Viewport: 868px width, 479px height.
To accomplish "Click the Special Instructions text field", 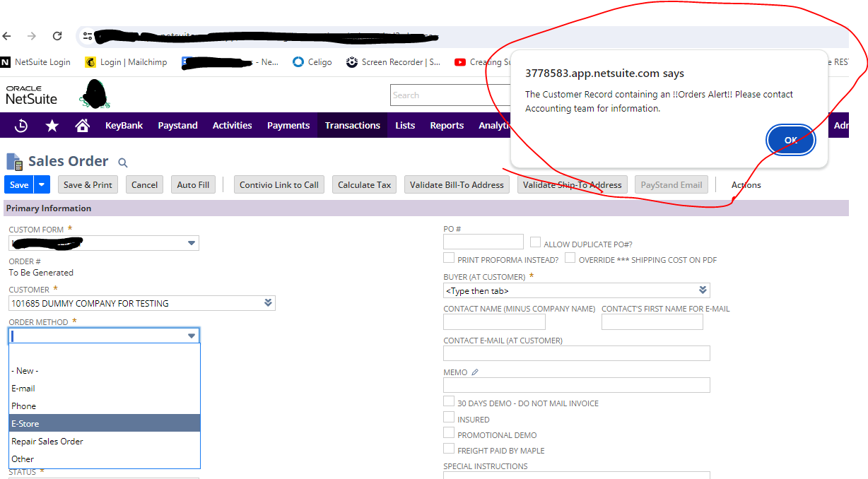I will click(x=576, y=475).
